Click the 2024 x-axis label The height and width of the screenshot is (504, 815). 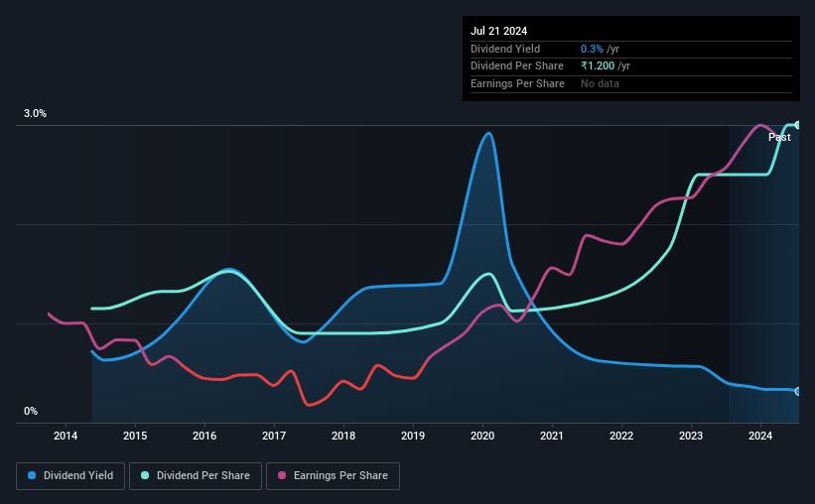[759, 436]
